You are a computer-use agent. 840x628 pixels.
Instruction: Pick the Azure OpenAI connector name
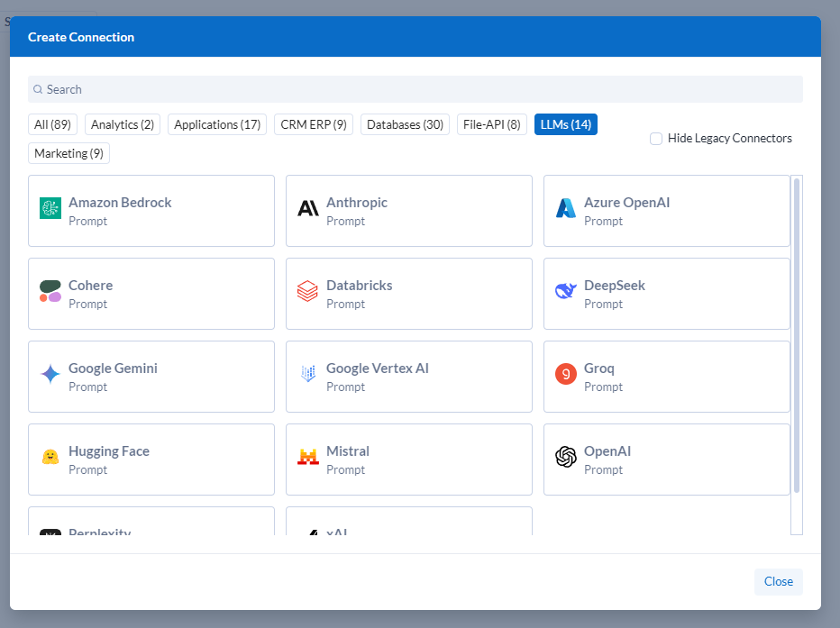click(626, 203)
